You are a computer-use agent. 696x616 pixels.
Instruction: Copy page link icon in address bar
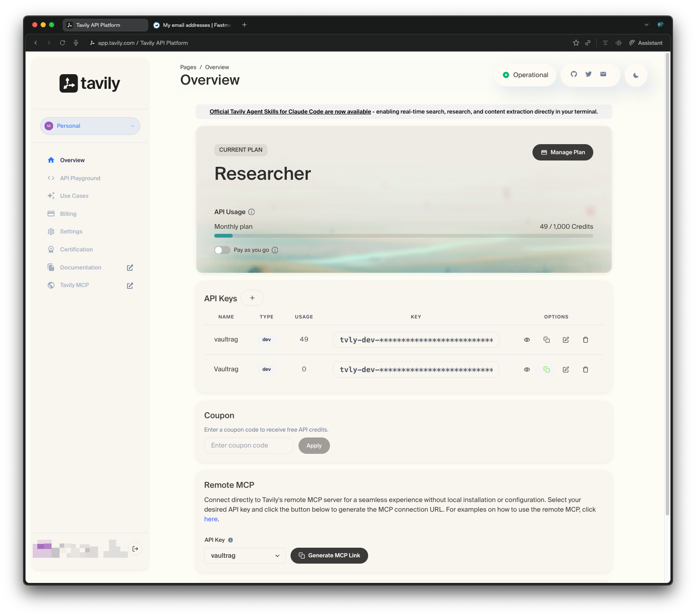tap(588, 43)
